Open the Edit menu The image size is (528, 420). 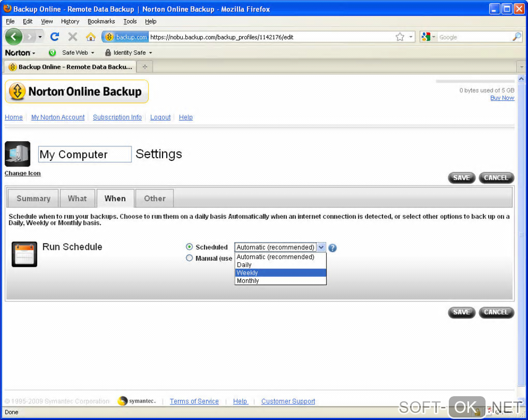(27, 21)
